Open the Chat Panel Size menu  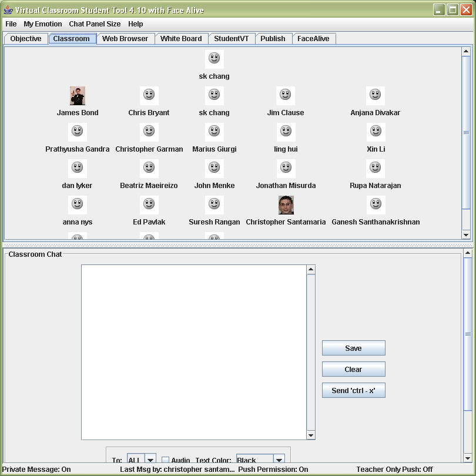95,24
